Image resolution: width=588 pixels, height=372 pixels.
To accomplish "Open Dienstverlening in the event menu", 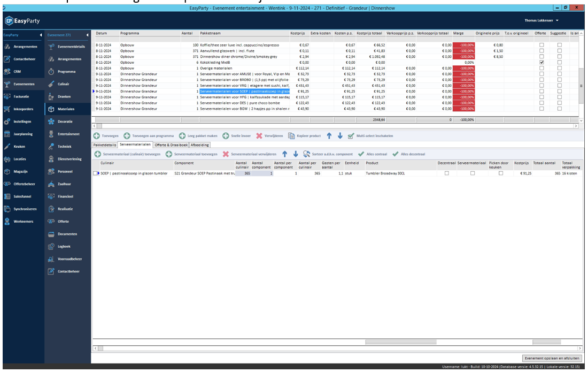I will tap(67, 159).
